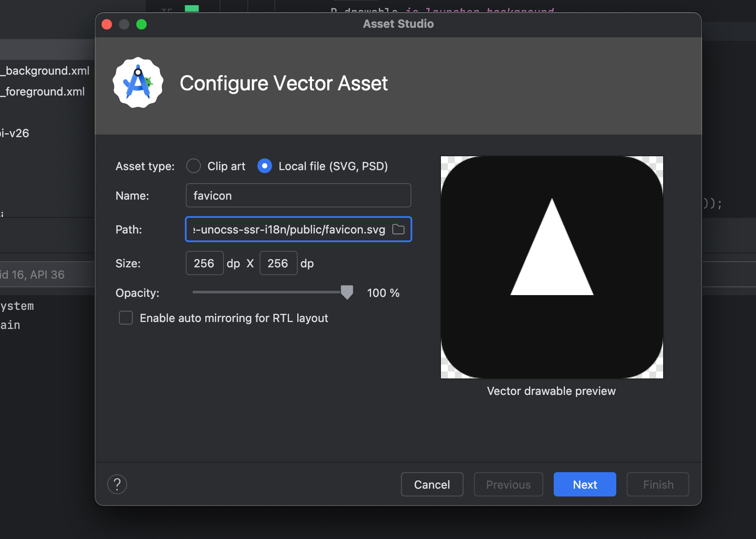This screenshot has height=539, width=756.
Task: Enable auto mirroring for RTL layout
Action: click(126, 318)
